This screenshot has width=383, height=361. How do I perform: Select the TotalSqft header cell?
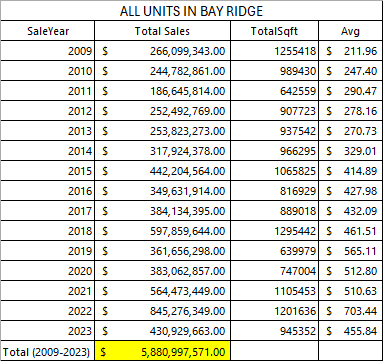(x=274, y=31)
